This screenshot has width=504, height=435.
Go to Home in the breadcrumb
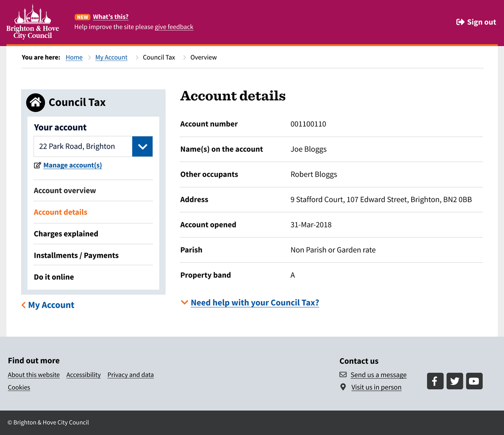74,58
